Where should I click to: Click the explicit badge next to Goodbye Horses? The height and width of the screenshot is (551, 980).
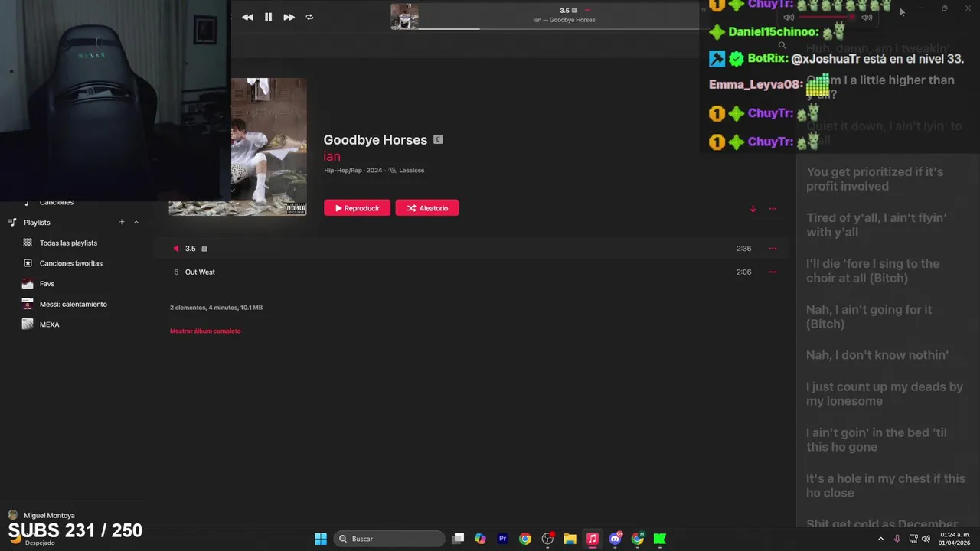click(438, 139)
